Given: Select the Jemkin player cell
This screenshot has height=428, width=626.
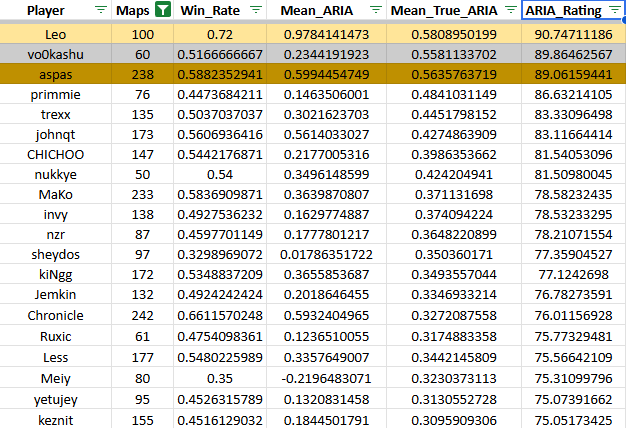Looking at the screenshot, I should [55, 294].
